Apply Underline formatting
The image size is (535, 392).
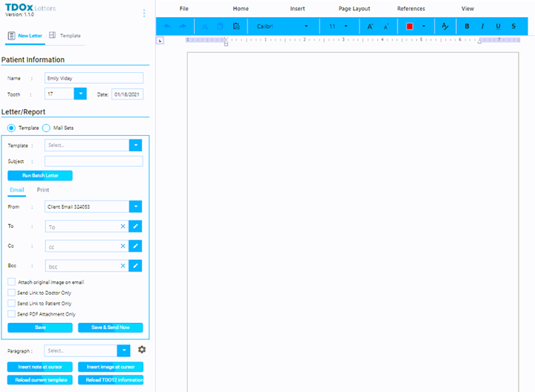click(498, 26)
